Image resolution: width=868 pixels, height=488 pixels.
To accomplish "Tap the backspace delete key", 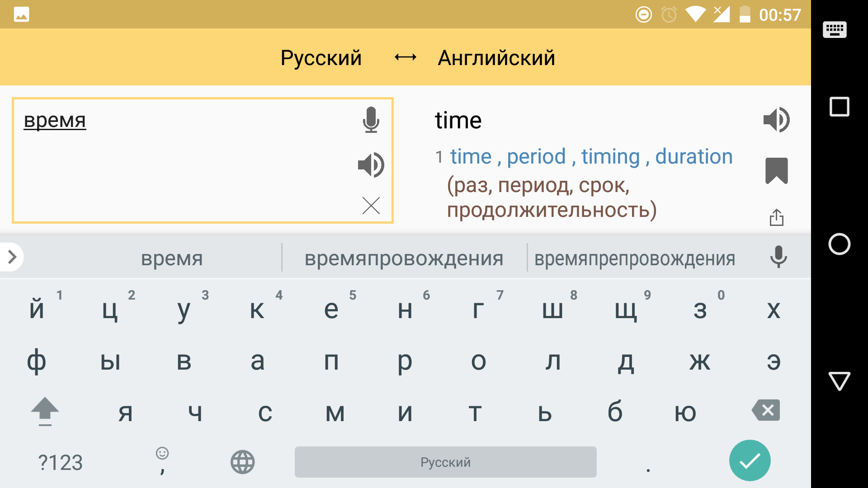I will pos(766,410).
